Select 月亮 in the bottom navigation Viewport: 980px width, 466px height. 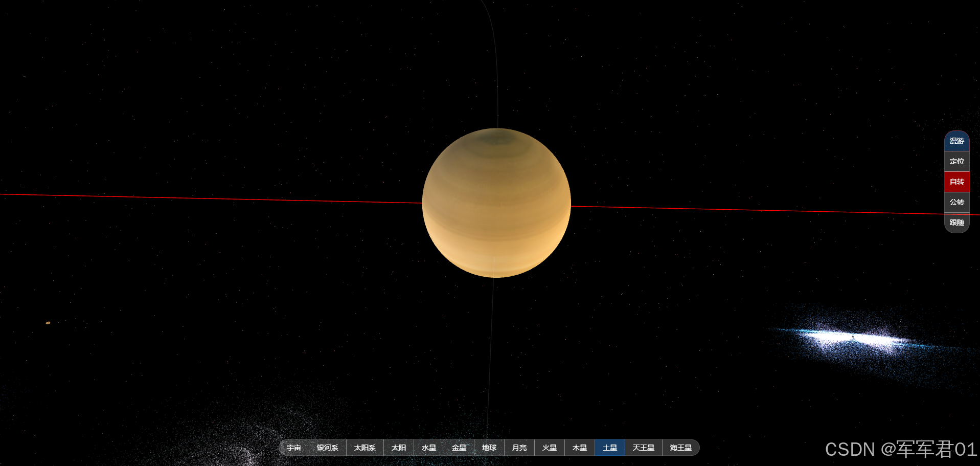(x=519, y=448)
